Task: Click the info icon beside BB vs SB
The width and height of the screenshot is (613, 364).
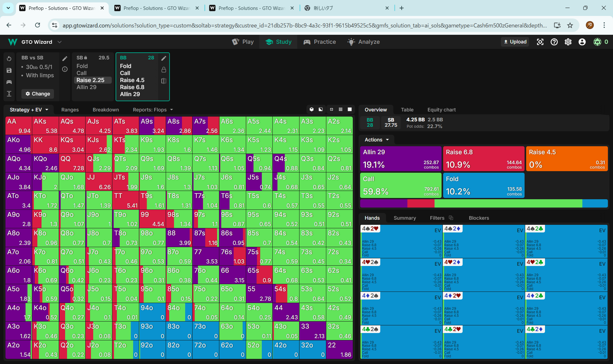Action: tap(65, 69)
